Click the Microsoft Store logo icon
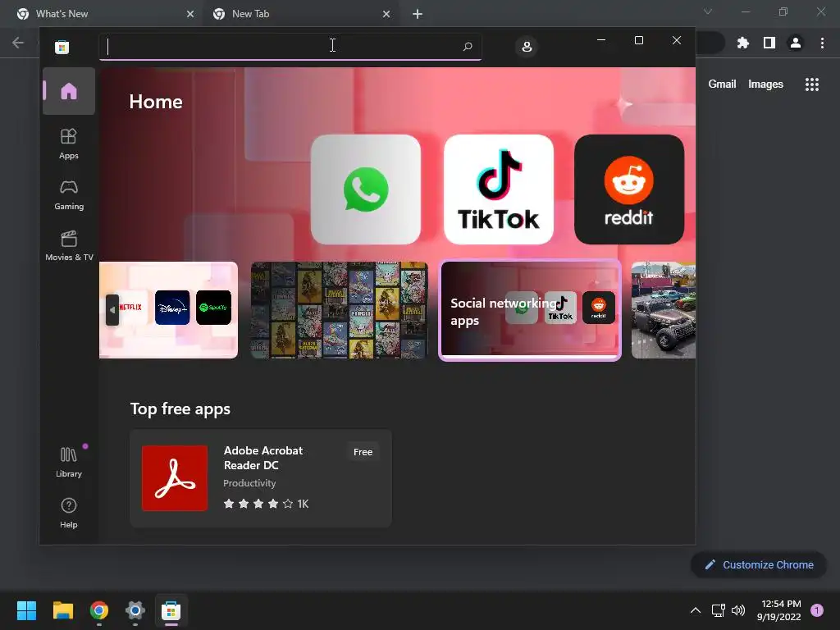 coord(62,47)
